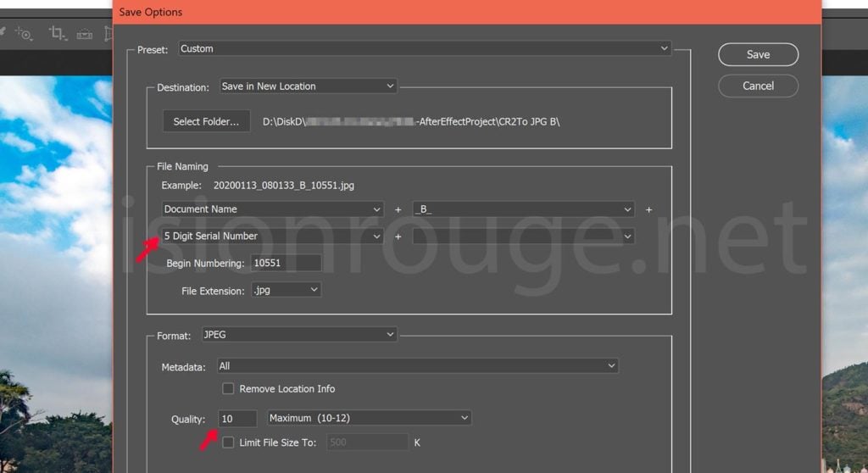The image size is (868, 473).
Task: Select the Transform tool beside Straighten
Action: pyautogui.click(x=108, y=34)
